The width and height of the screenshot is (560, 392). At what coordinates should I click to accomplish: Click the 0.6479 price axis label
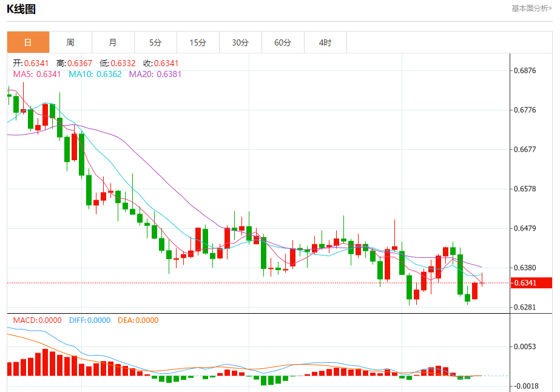tap(525, 228)
